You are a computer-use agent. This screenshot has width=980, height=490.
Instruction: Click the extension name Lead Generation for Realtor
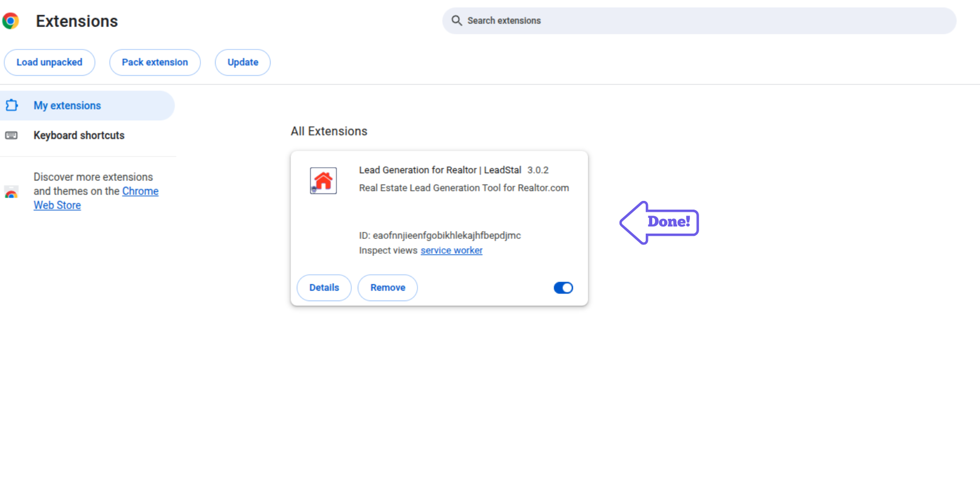(x=440, y=170)
